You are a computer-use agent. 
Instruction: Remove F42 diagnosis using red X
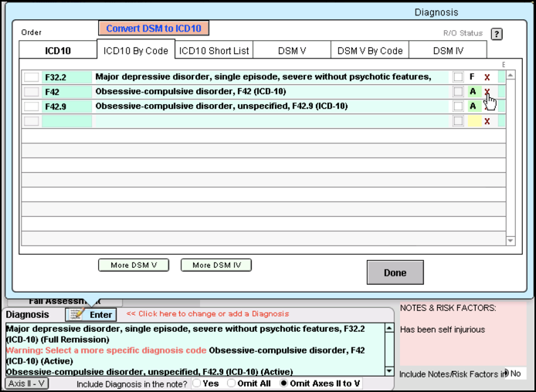click(487, 92)
